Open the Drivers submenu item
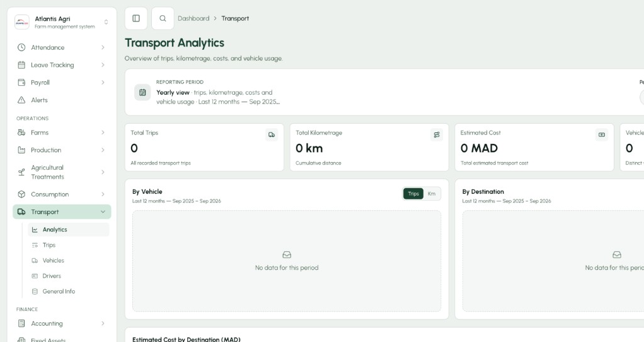This screenshot has width=644, height=342. point(69,276)
